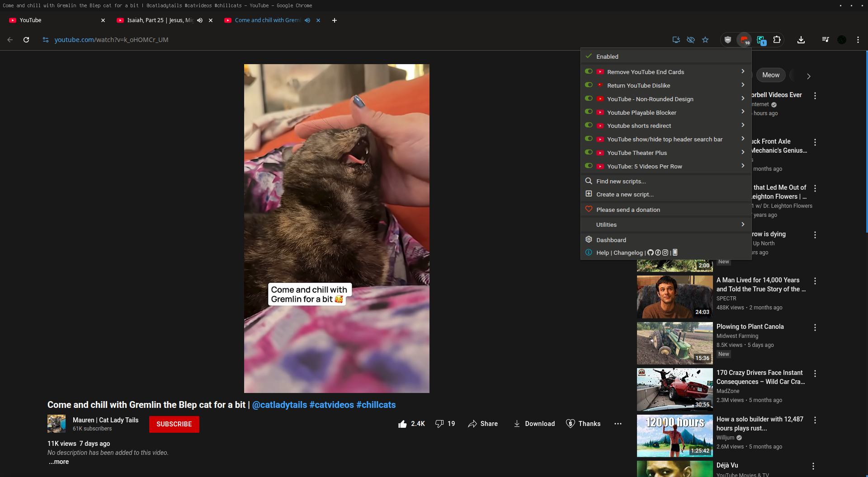Screen dimensions: 868x477
Task: Expand submenu for YouTube: 5 Videos Per Row
Action: click(743, 166)
